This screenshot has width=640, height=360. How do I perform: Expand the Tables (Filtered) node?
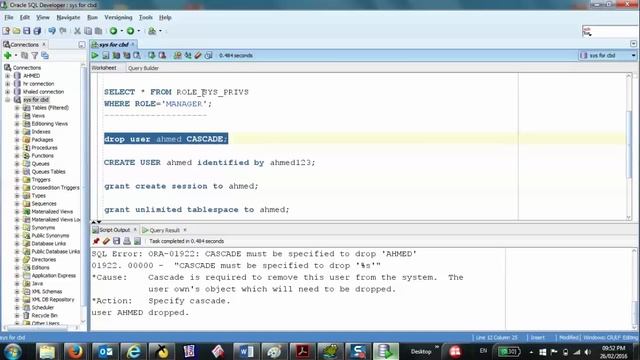point(17,108)
